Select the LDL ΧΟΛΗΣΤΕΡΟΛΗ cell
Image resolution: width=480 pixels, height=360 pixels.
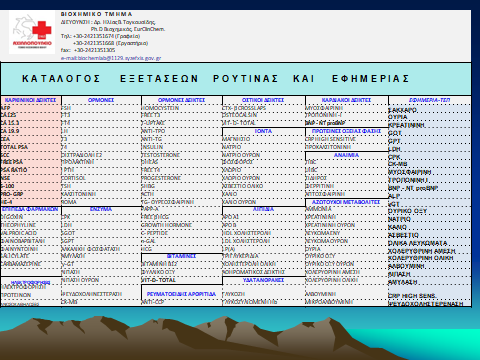tap(247, 241)
